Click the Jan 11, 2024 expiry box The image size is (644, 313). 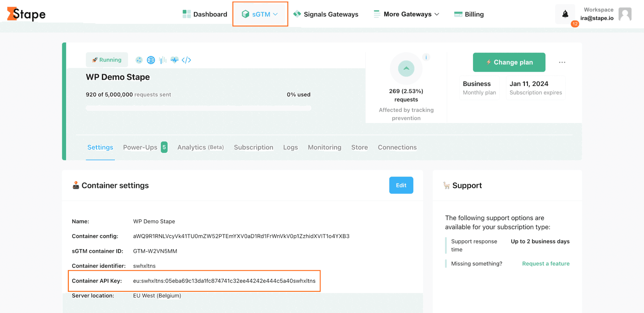536,88
